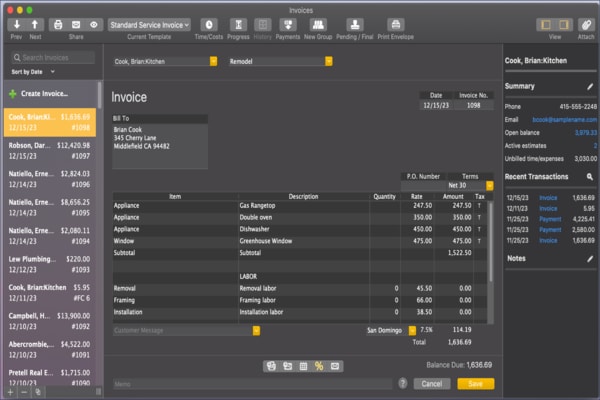Open the customer email link
Image resolution: width=600 pixels, height=400 pixels.
(x=564, y=120)
